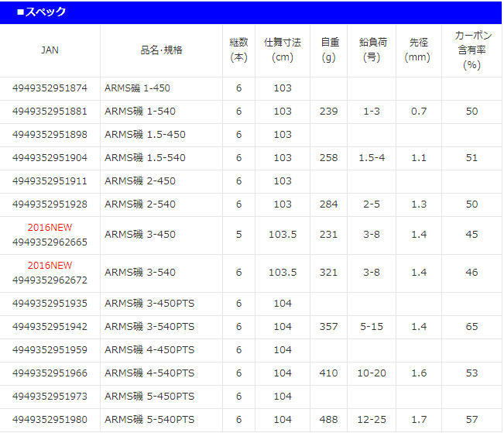Click lead load value 10-20
Image resolution: width=504 pixels, height=433 pixels.
(x=372, y=373)
